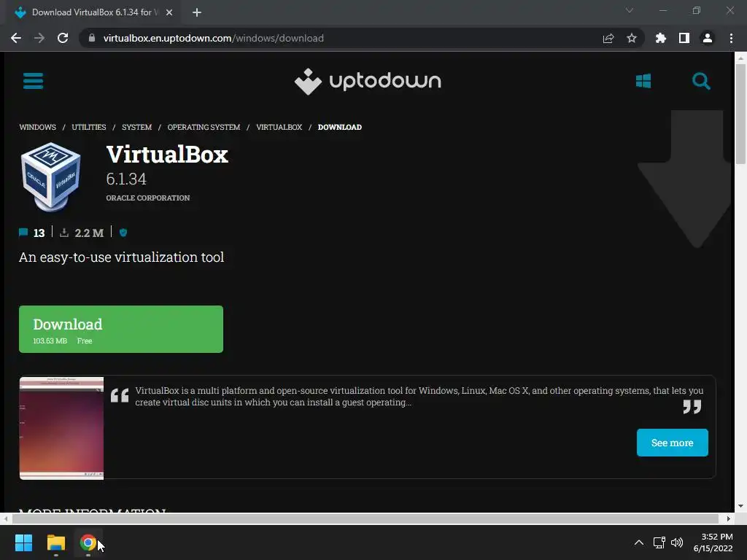Viewport: 747px width, 560px height.
Task: Reload the page
Action: click(63, 38)
